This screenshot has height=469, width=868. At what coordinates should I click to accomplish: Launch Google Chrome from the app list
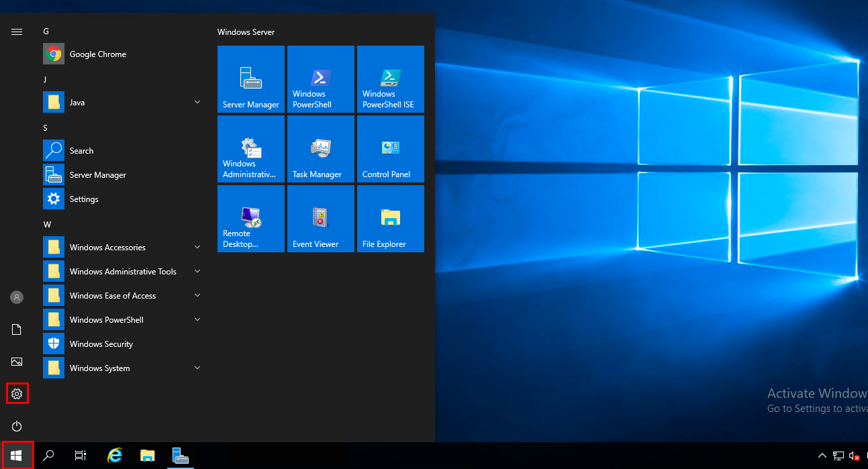(x=124, y=54)
